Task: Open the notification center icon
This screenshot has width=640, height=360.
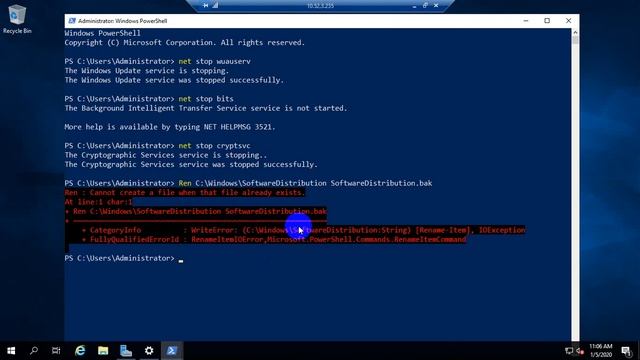Action: pos(626,351)
